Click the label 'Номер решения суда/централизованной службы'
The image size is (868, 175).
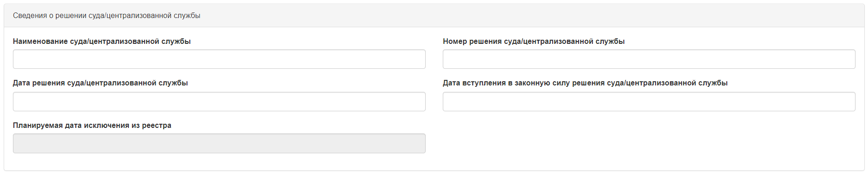pos(534,42)
